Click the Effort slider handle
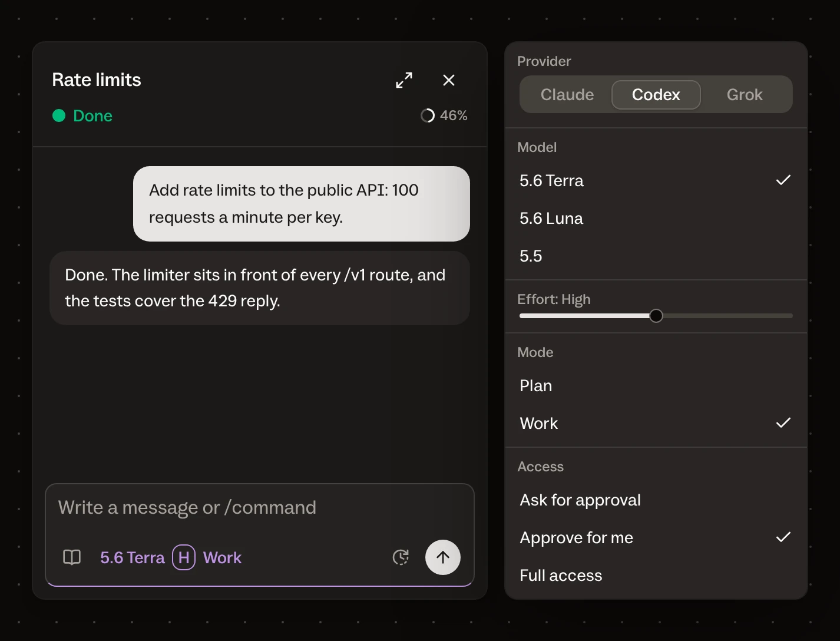 656,316
